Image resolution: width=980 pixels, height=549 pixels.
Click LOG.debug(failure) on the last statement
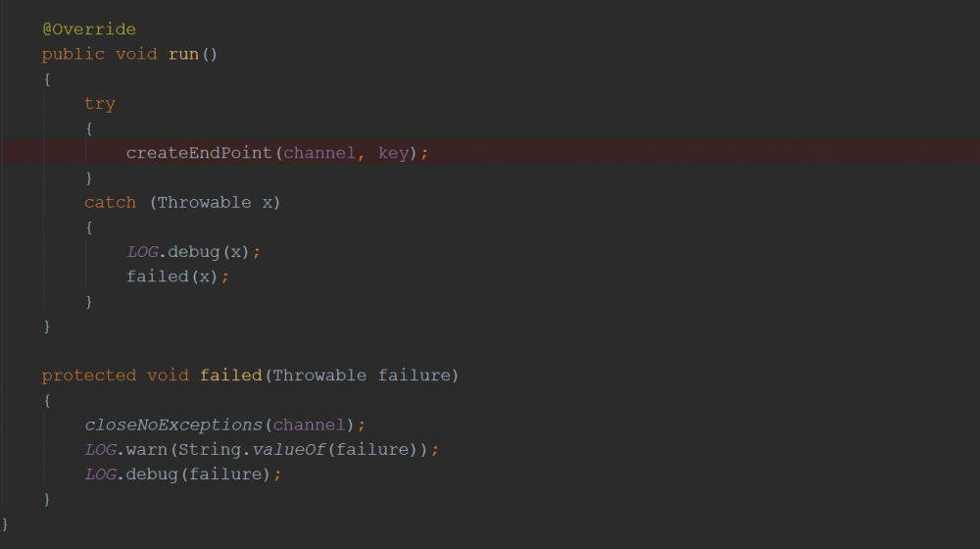click(181, 474)
